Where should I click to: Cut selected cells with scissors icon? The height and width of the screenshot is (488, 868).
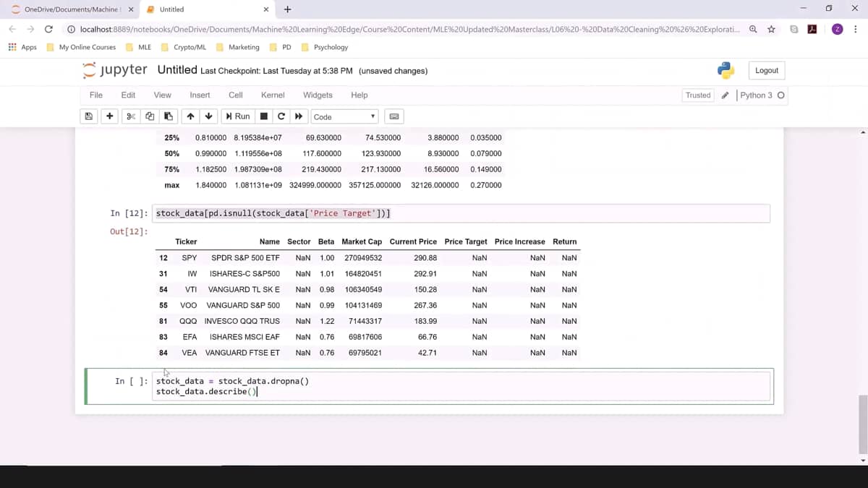pos(131,116)
